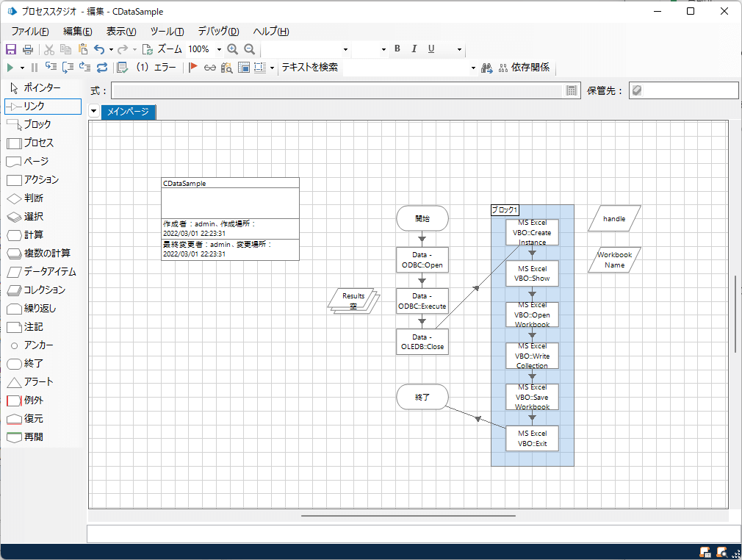Toggle Underline text formatting
The image size is (742, 560).
(x=431, y=49)
